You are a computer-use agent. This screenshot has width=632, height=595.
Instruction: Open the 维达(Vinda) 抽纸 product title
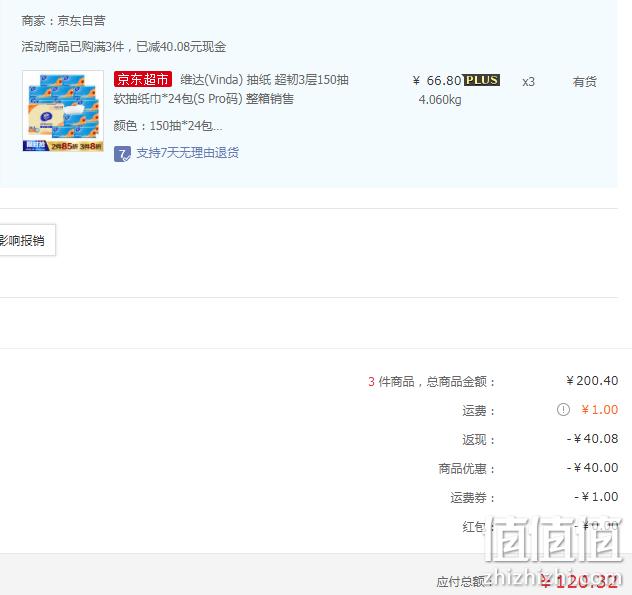point(264,79)
